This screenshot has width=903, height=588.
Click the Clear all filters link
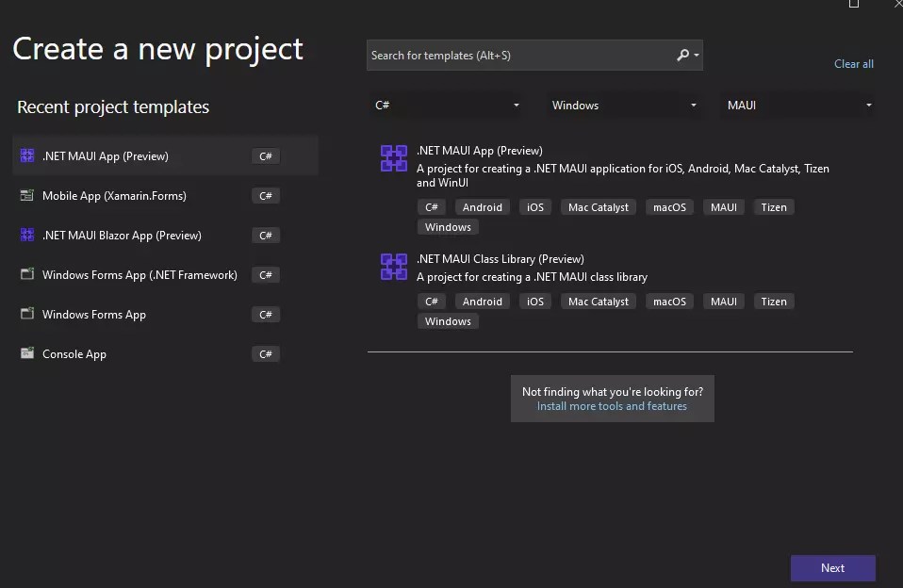(853, 63)
